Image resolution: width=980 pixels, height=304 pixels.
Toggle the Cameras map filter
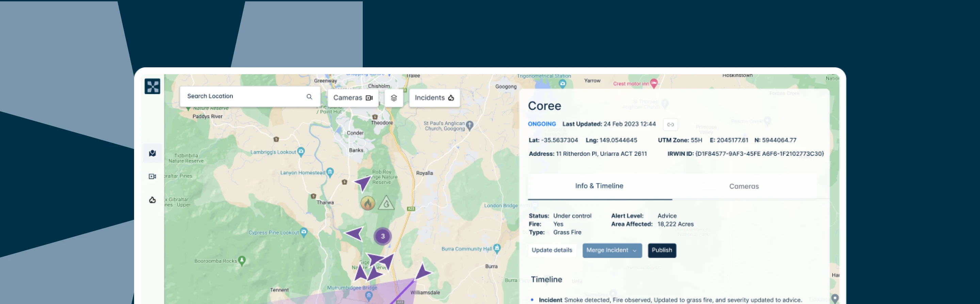353,98
